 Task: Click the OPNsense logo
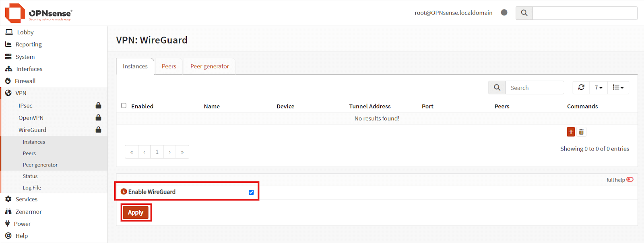click(x=39, y=13)
